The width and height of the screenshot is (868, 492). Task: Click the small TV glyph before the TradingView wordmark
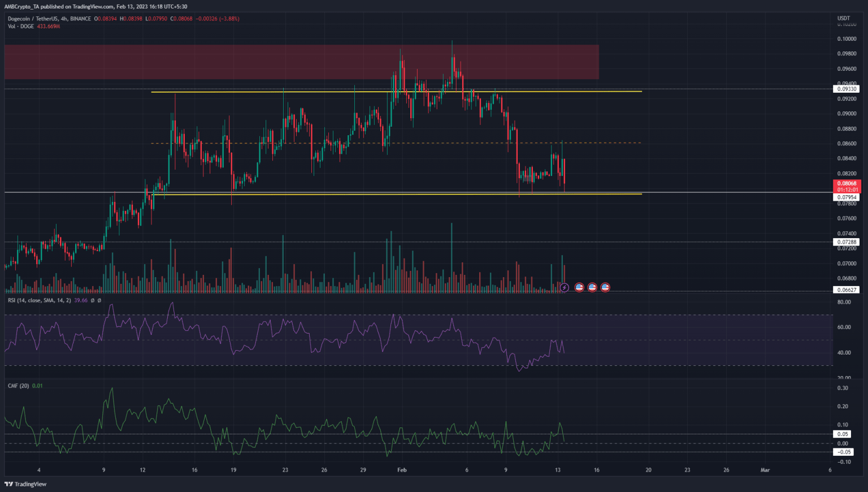9,484
